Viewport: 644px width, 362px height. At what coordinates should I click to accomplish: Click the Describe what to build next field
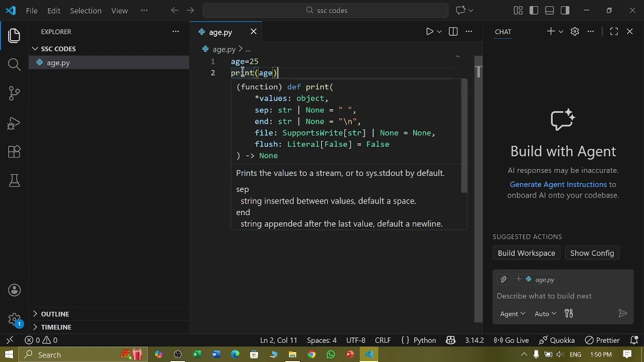(x=562, y=296)
